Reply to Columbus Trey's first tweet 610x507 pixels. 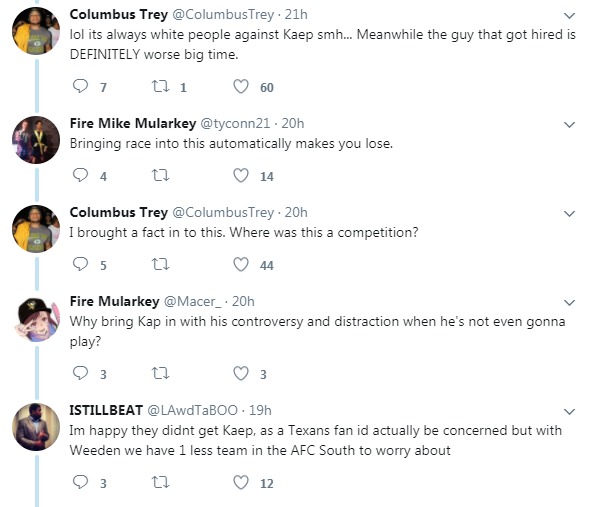coord(82,88)
